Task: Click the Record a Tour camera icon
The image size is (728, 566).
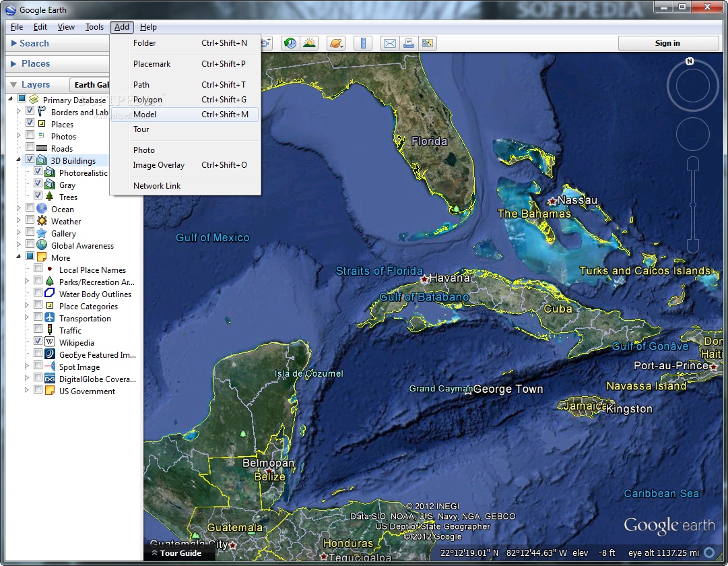Action: (265, 43)
